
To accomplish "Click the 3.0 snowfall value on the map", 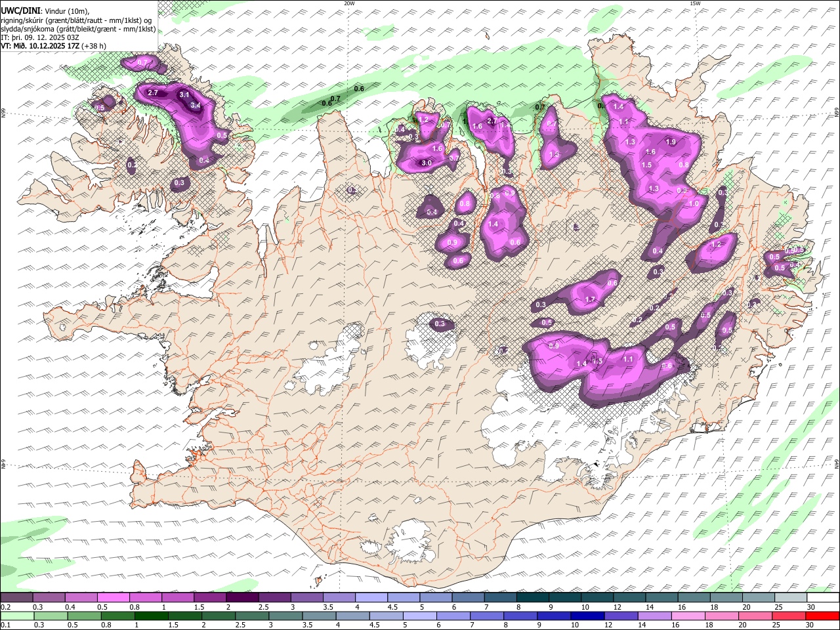I will tap(426, 163).
